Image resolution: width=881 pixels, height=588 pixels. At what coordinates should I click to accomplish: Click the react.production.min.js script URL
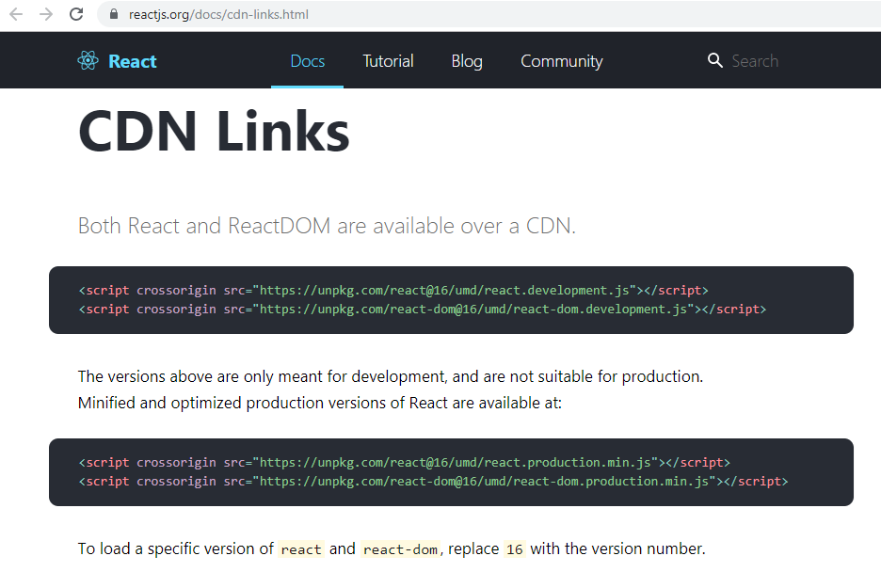tap(458, 462)
